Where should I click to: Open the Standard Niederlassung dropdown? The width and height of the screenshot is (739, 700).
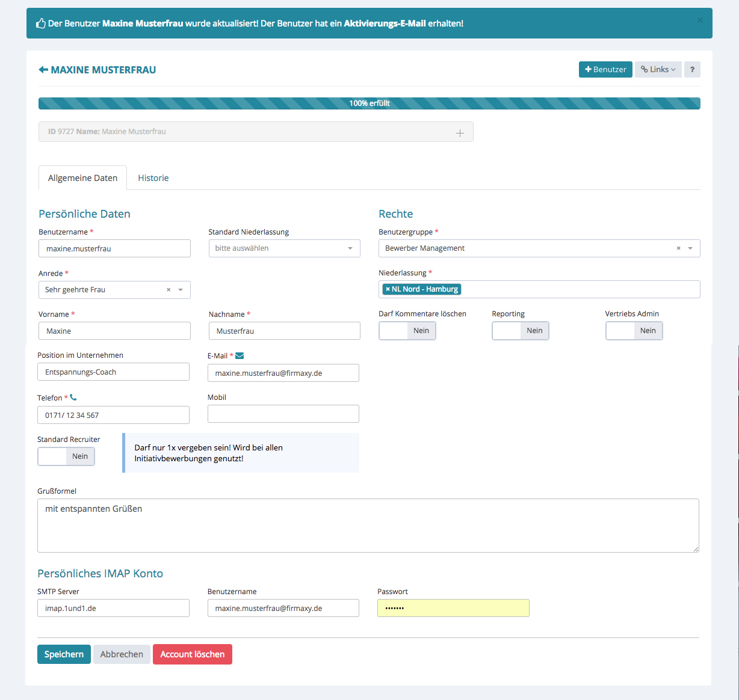coord(284,248)
